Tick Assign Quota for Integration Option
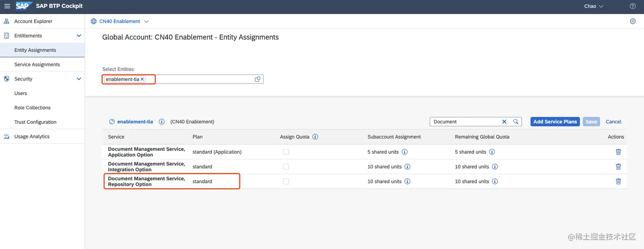Screen dimensions: 644x249 (x=286, y=167)
